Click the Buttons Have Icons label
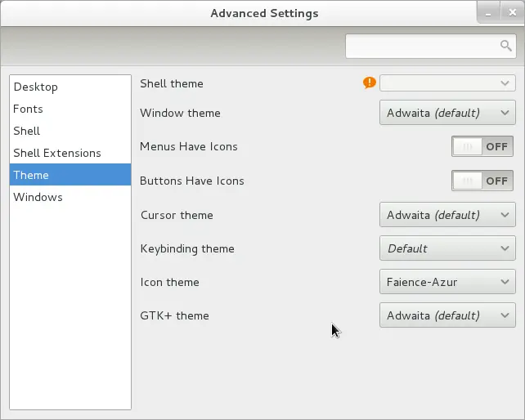This screenshot has height=420, width=525. (192, 181)
